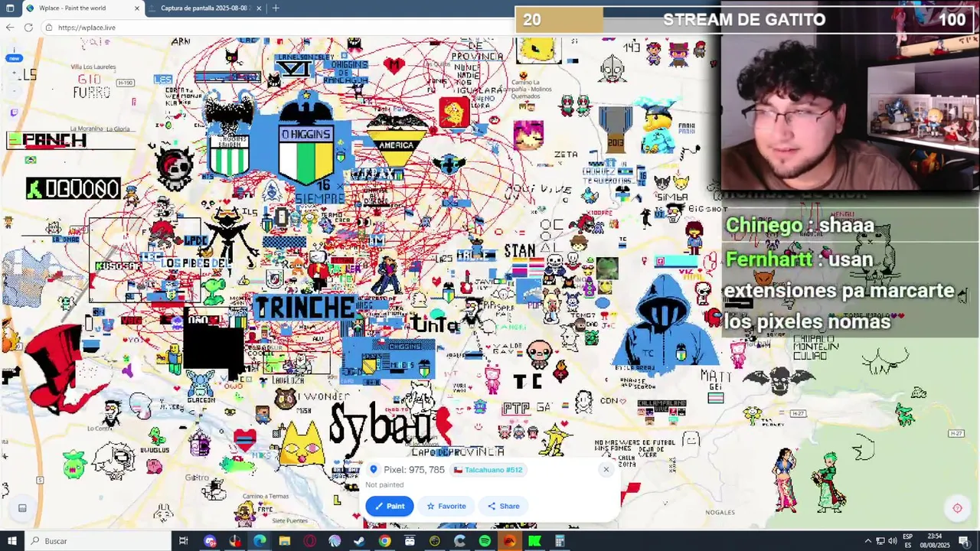Open Google Chrome from the taskbar
Image resolution: width=980 pixels, height=551 pixels.
tap(384, 541)
